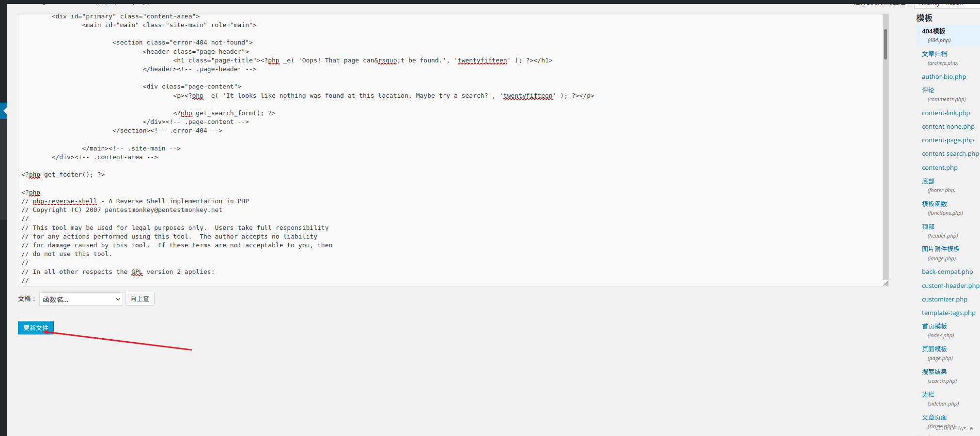980x436 pixels.
Task: Open content-search.php template file
Action: click(x=950, y=153)
